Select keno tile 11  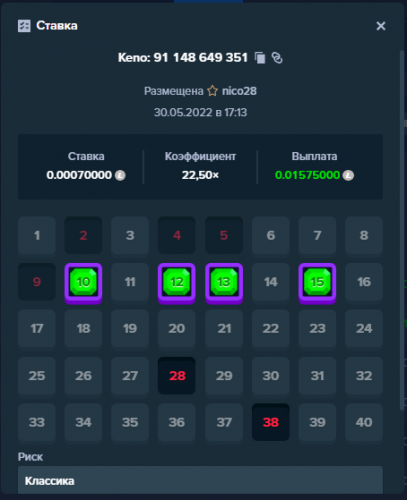point(130,282)
